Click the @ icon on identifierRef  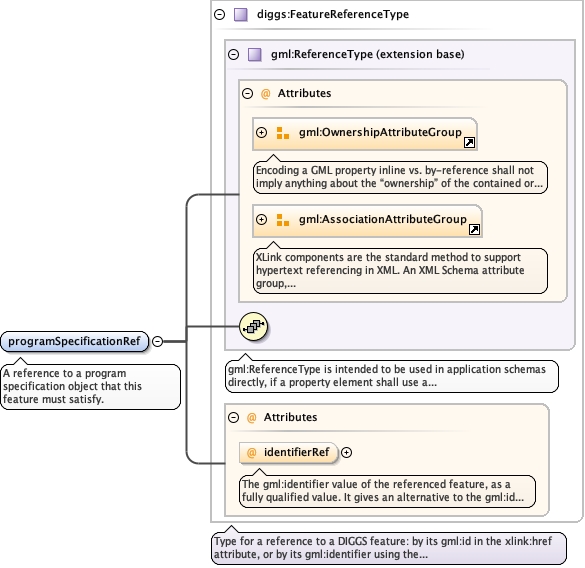pos(252,453)
